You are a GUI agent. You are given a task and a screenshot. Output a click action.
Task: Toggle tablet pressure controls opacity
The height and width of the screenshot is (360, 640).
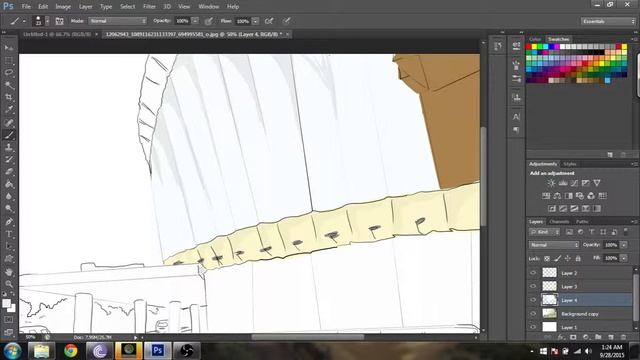coord(209,21)
